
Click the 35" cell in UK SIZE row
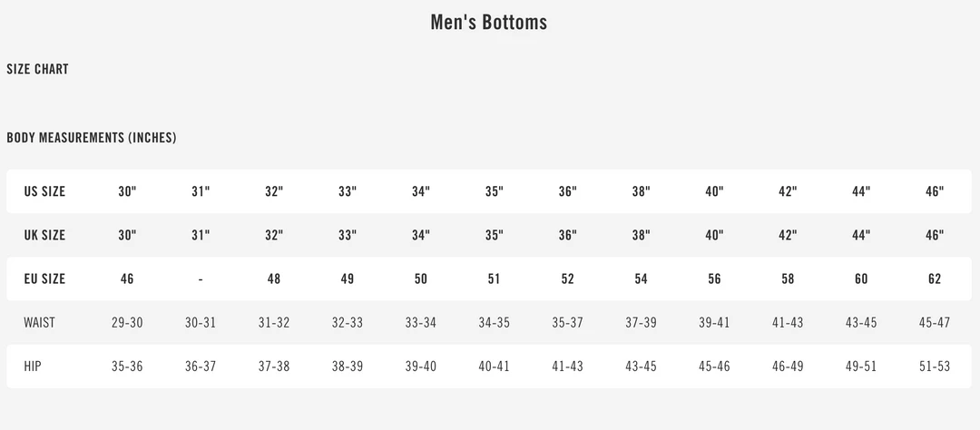494,235
